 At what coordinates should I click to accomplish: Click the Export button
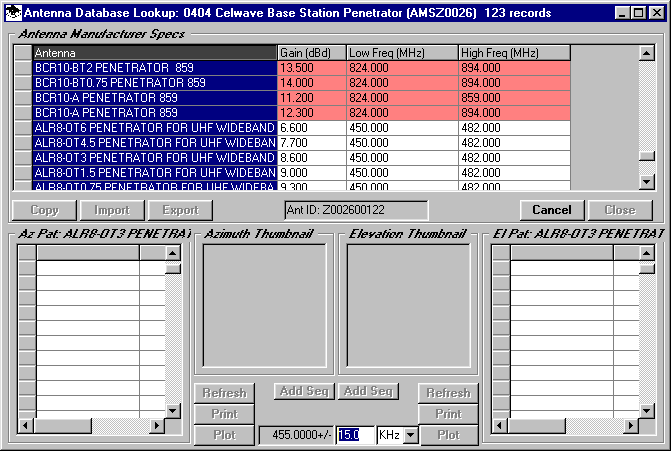pos(180,210)
